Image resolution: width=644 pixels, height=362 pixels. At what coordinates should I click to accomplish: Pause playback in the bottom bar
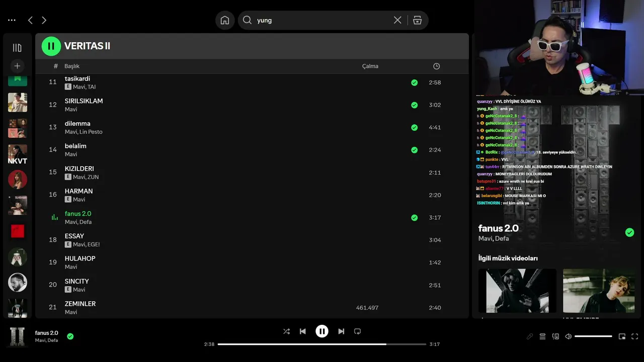tap(322, 331)
